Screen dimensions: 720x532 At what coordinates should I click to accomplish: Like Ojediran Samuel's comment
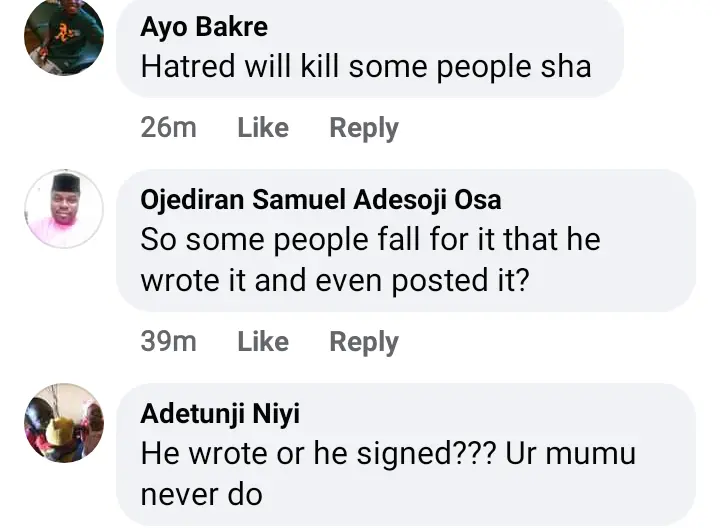pyautogui.click(x=263, y=342)
